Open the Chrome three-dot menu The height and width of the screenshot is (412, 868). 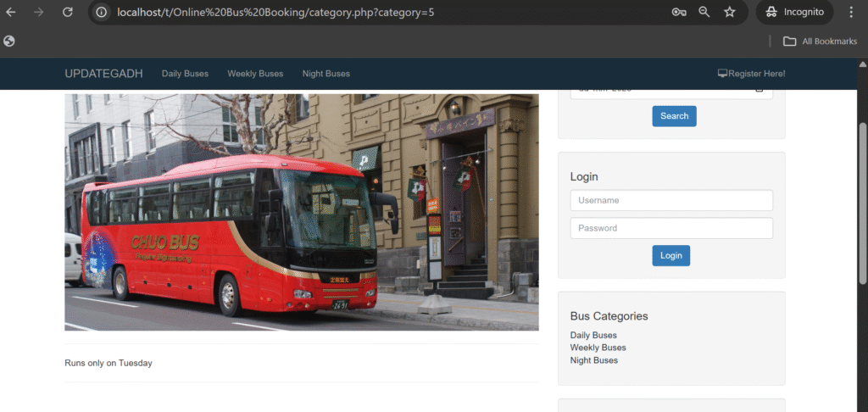tap(851, 12)
